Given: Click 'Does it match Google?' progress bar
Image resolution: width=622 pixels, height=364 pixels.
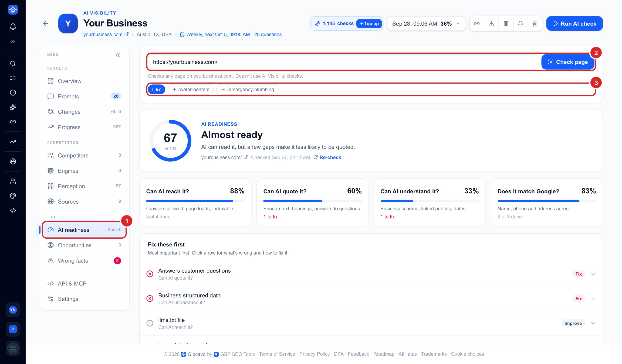Looking at the screenshot, I should point(547,201).
